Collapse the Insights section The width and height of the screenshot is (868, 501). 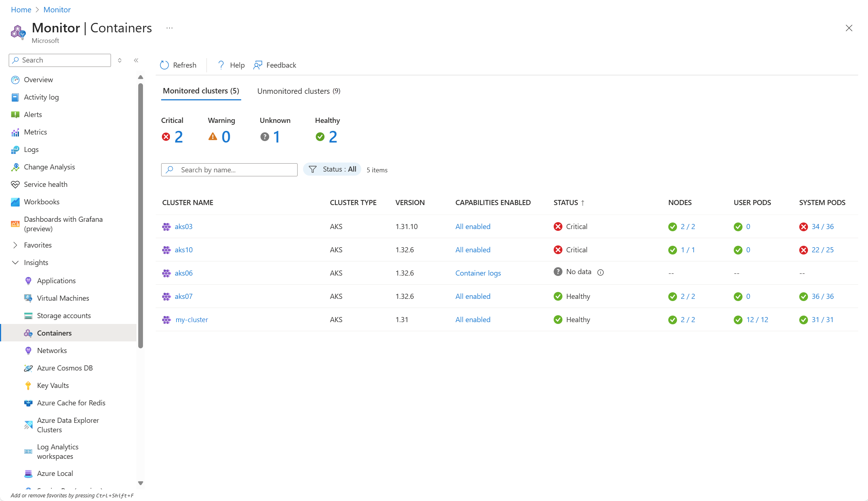pyautogui.click(x=15, y=263)
